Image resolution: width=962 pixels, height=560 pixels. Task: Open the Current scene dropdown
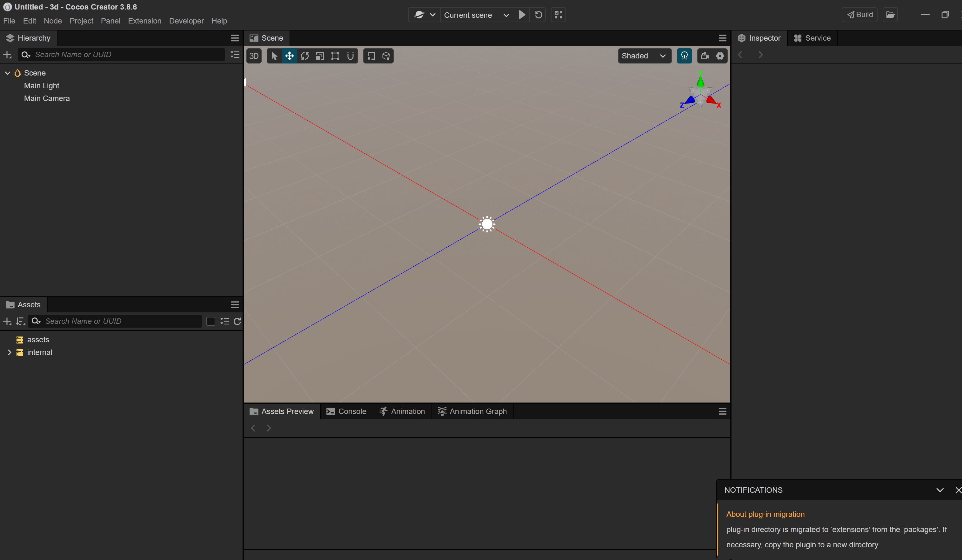(x=476, y=15)
